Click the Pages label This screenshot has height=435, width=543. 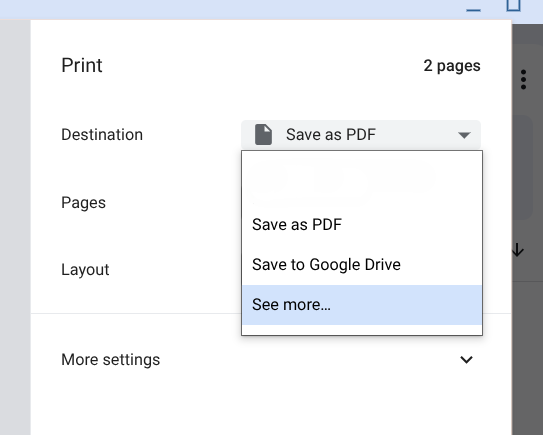(x=83, y=203)
